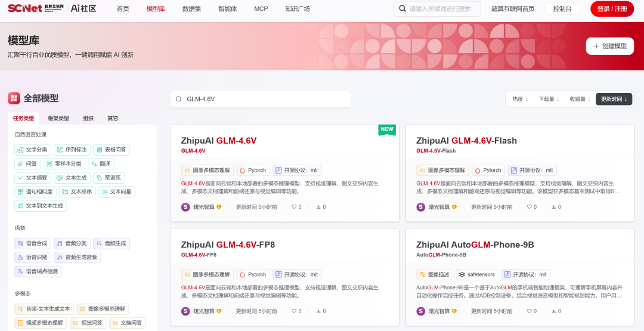Open the 知识广场 nav item

pos(298,8)
